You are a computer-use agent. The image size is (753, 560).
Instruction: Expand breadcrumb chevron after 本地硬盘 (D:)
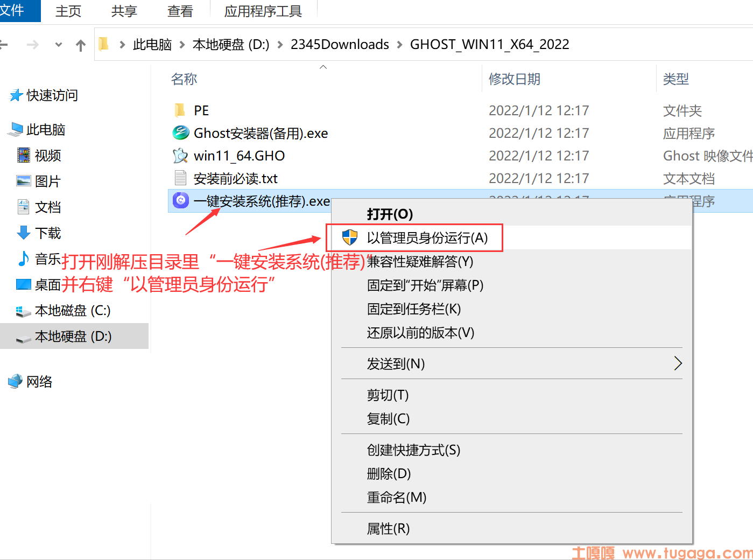click(x=280, y=45)
